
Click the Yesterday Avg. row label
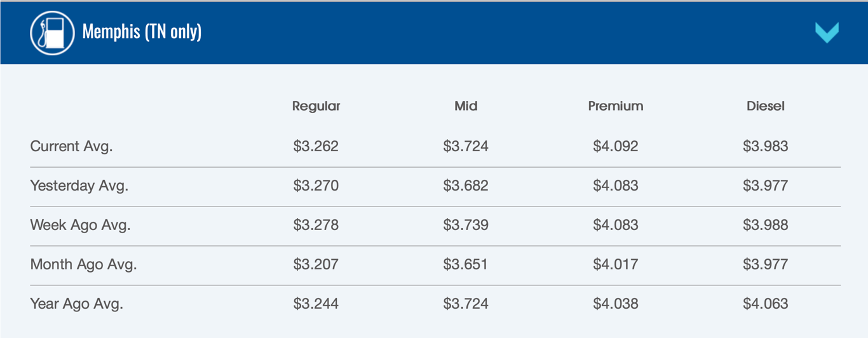79,186
